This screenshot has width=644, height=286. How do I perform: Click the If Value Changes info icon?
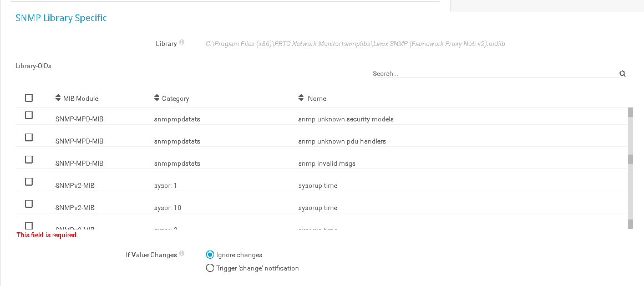pos(182,254)
